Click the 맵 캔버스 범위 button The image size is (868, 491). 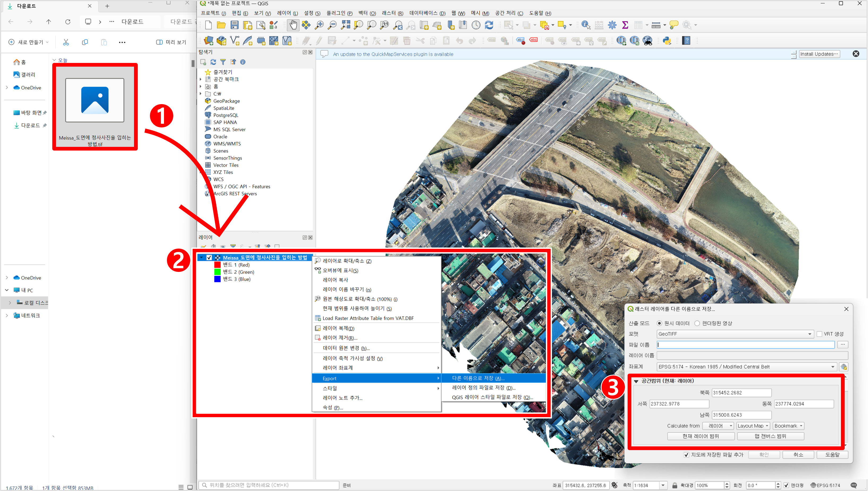coord(771,436)
